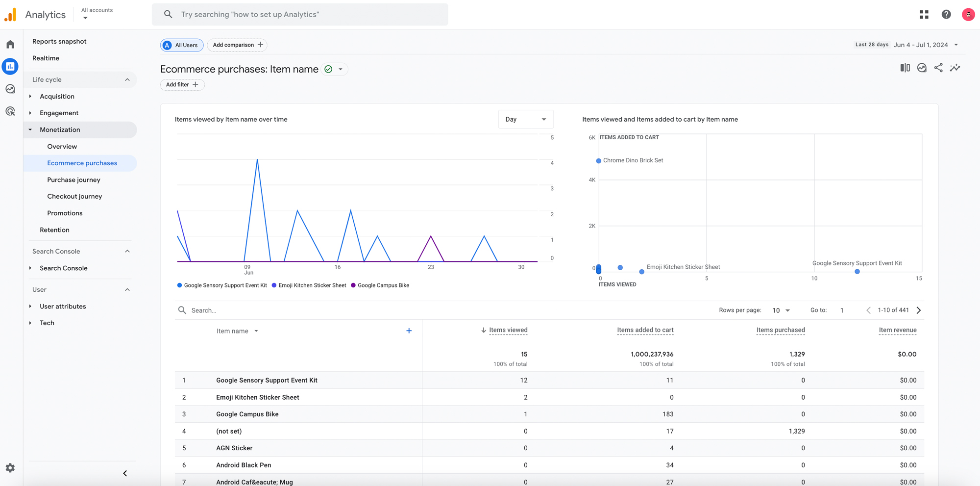Click the table search magnifier icon
This screenshot has width=980, height=486.
[x=182, y=310]
